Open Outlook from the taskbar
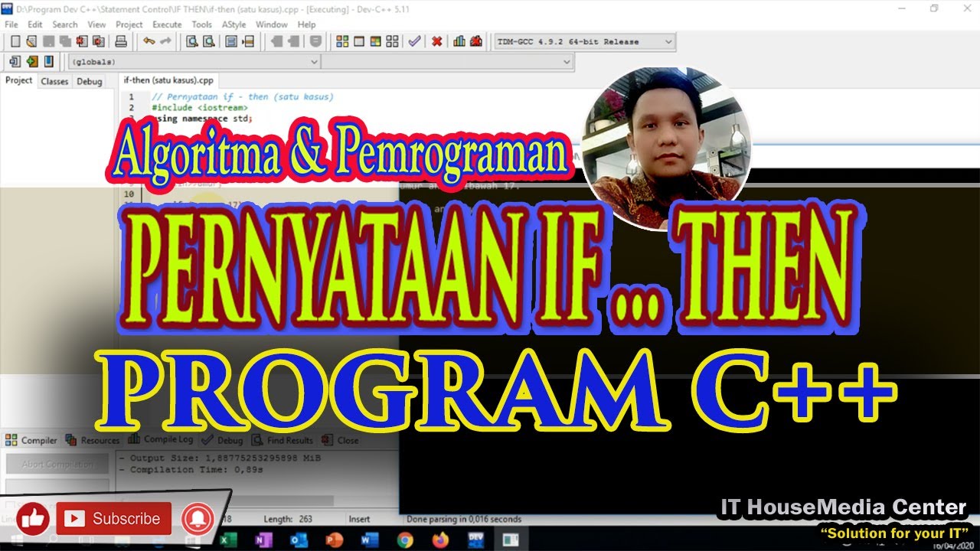The image size is (980, 551). [x=299, y=540]
